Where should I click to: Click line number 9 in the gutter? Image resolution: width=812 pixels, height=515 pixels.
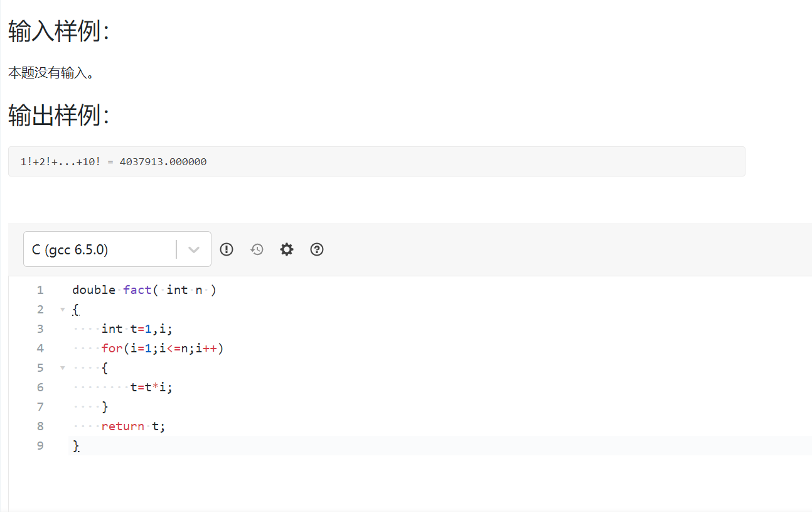click(x=40, y=446)
